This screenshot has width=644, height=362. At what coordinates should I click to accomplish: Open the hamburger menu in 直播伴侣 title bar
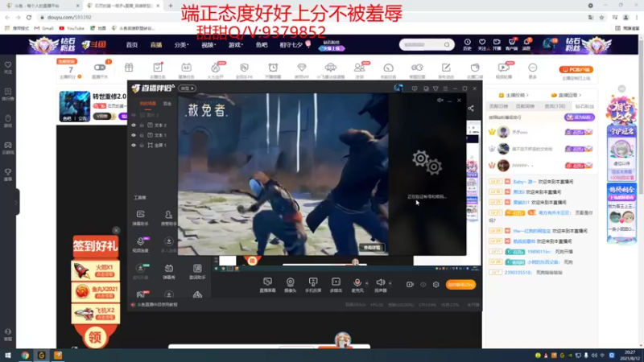click(445, 88)
